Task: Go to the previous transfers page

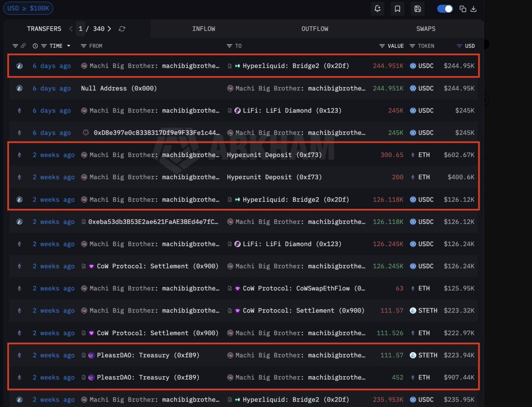Action: point(71,29)
